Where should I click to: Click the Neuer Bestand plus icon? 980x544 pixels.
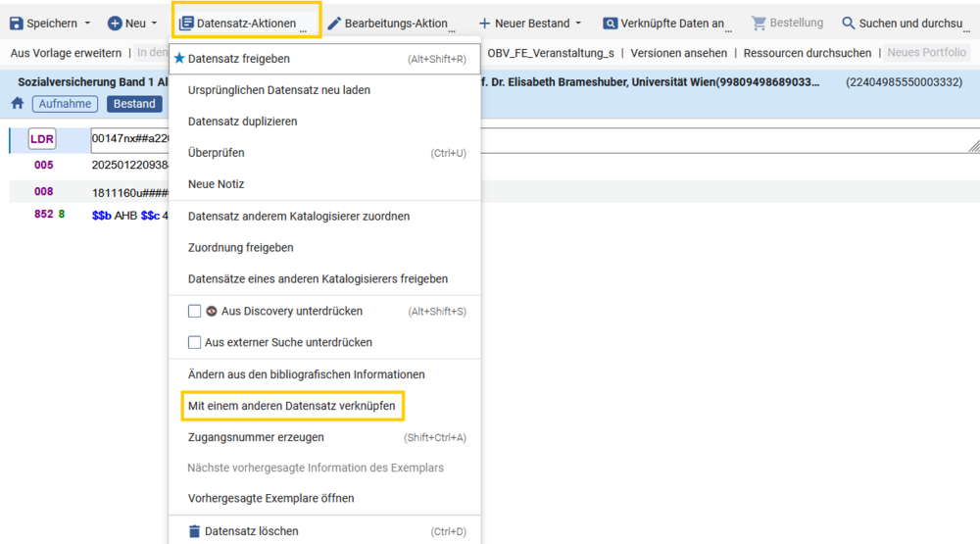coord(484,24)
